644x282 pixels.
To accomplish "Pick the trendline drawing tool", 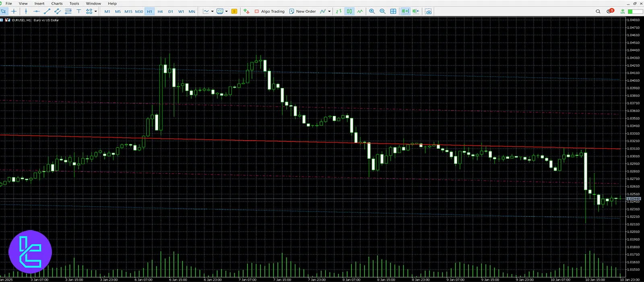I will (x=47, y=11).
